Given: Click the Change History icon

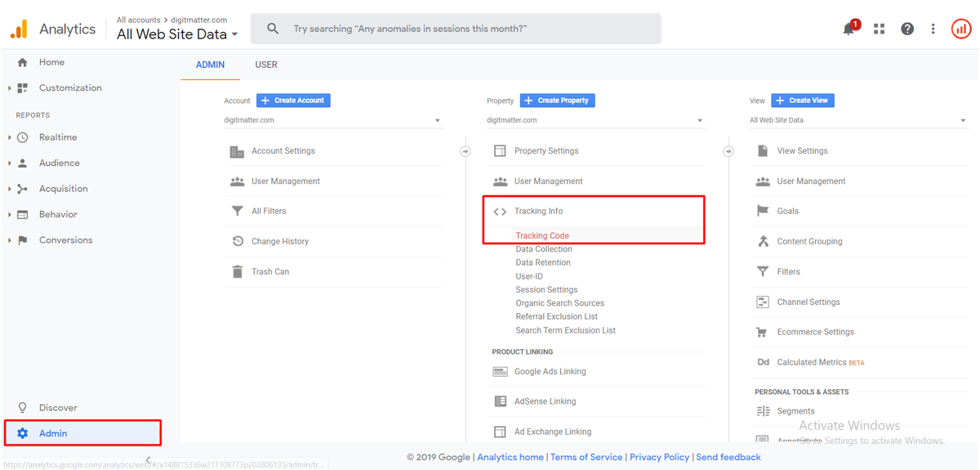Looking at the screenshot, I should point(237,241).
